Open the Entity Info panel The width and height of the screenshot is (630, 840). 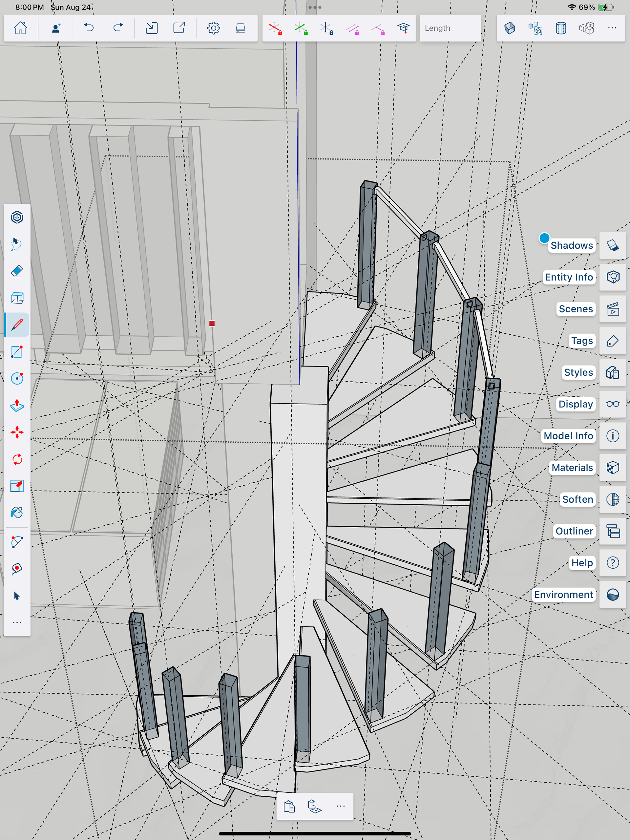[613, 277]
